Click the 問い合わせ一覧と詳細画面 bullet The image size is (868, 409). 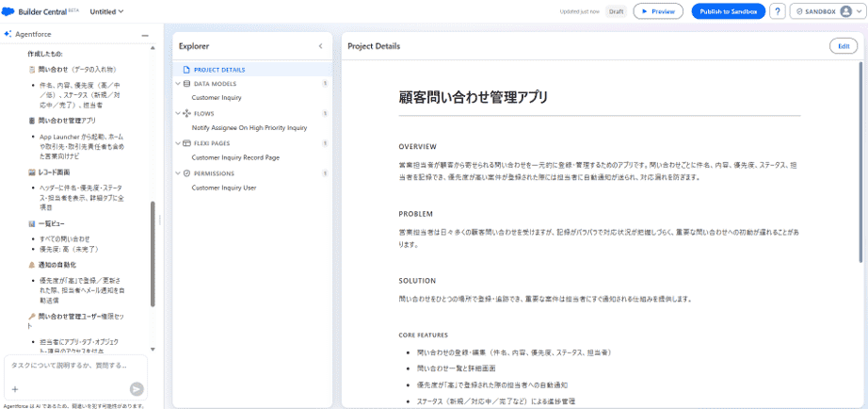(457, 368)
